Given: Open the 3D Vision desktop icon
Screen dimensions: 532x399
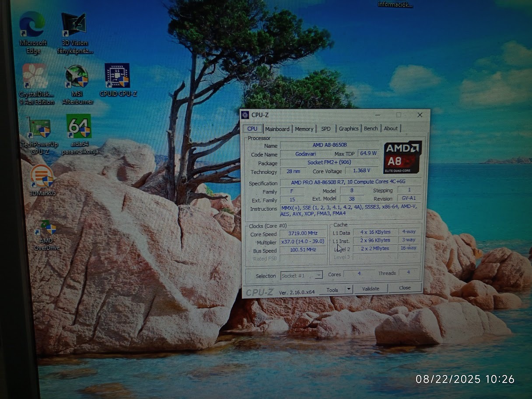Looking at the screenshot, I should (75, 33).
